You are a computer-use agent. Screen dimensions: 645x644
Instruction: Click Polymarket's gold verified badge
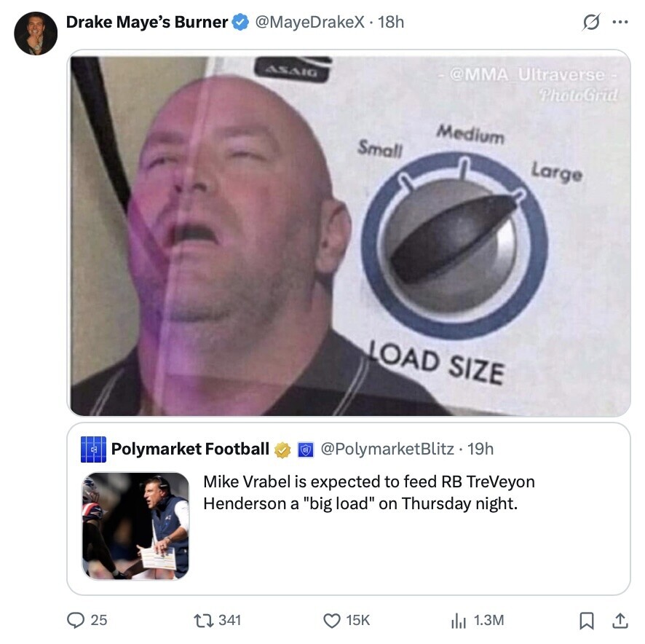tap(282, 449)
